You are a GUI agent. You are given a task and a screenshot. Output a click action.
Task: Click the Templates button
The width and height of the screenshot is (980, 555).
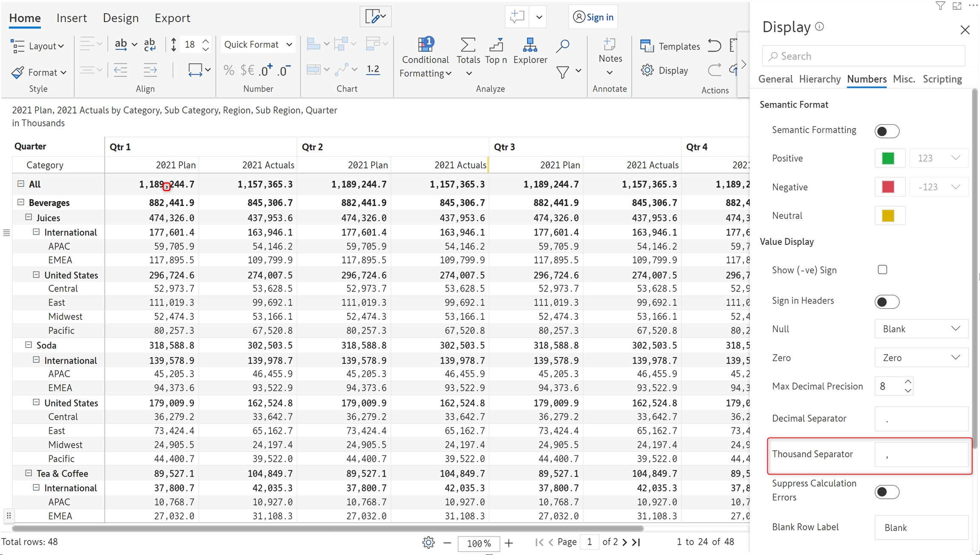point(670,46)
